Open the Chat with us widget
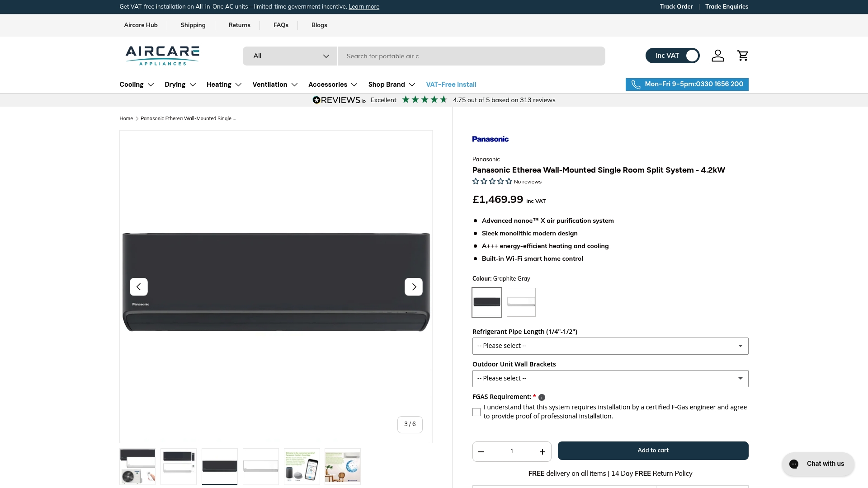Viewport: 868px width, 488px height. [x=818, y=464]
